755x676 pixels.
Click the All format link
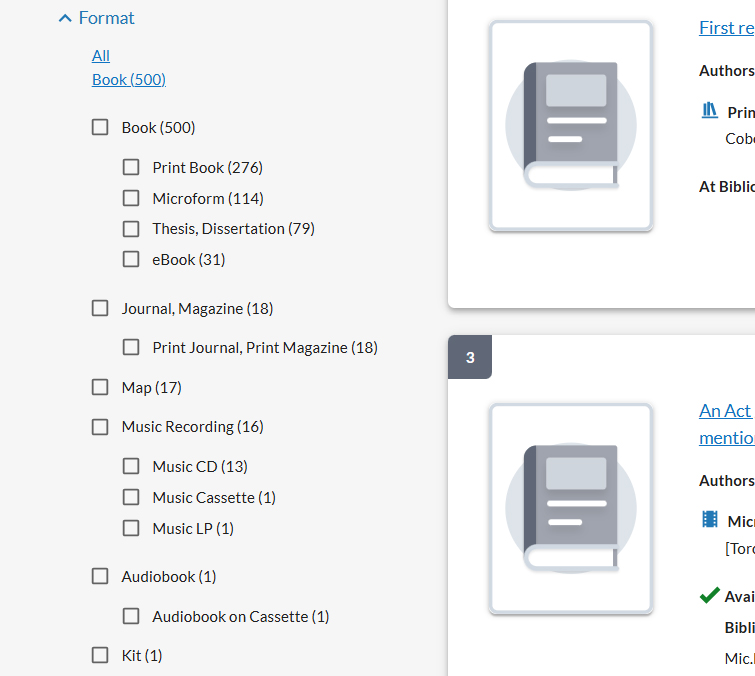[101, 55]
